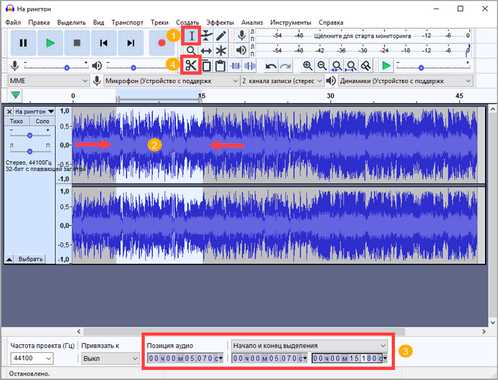Click the playback meter speaker icon
Screen dimensions: 498x380
tap(241, 50)
